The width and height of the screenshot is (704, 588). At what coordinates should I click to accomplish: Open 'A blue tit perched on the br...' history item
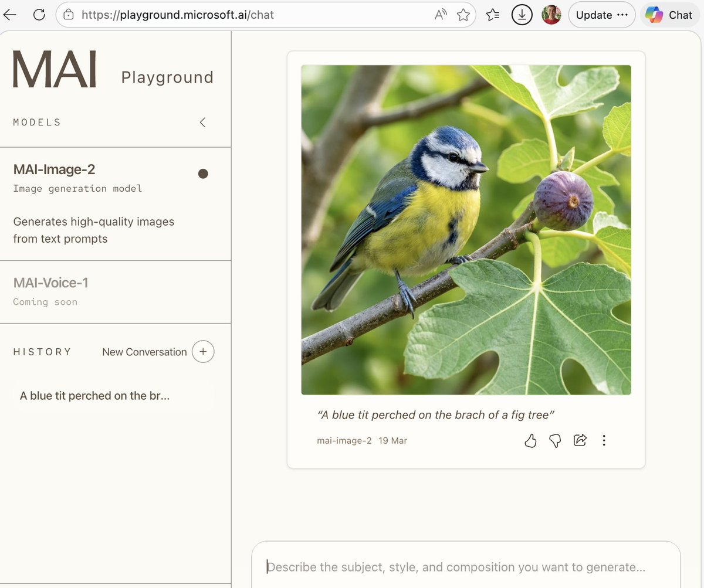(x=114, y=396)
